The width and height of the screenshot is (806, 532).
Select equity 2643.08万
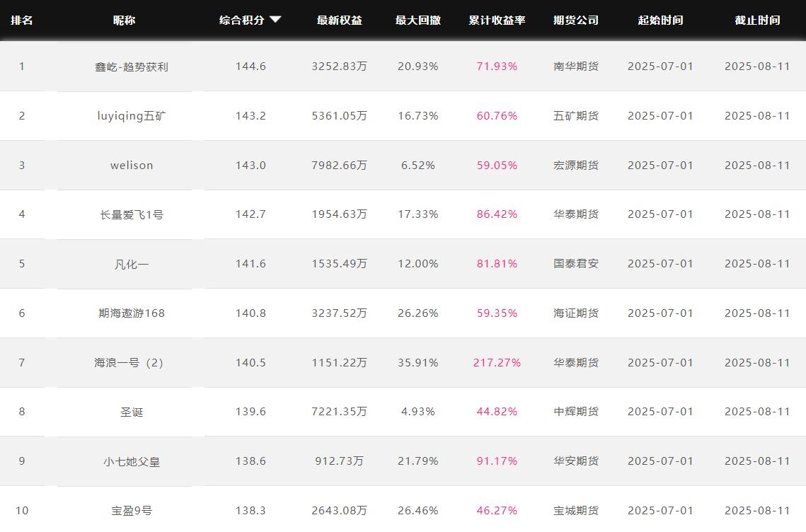click(x=339, y=510)
